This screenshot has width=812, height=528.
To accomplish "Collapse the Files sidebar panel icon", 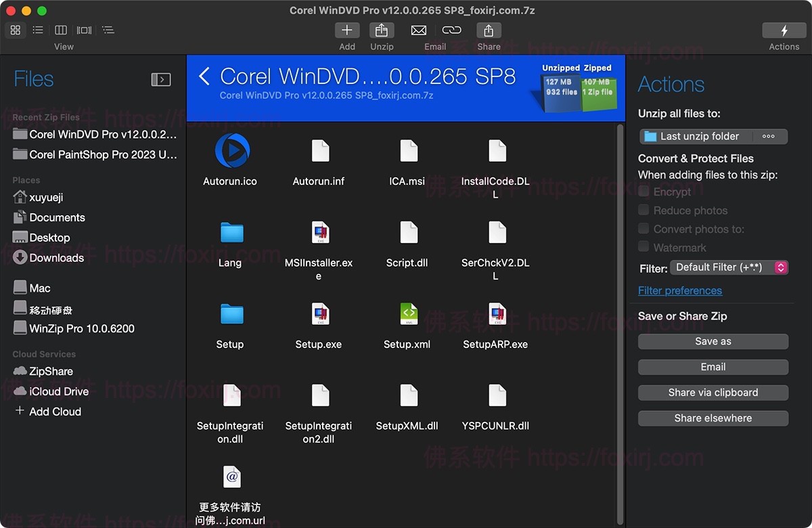I will tap(160, 80).
